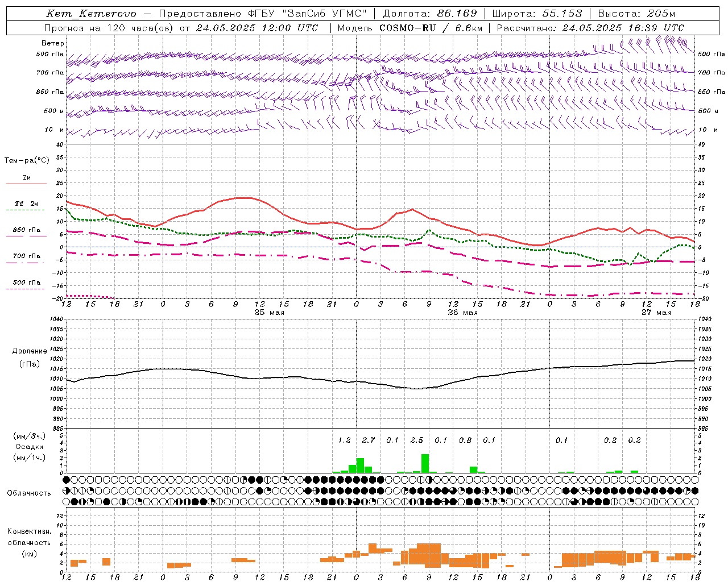The width and height of the screenshot is (728, 582).
Task: Click the (мм/3ч.) precipitation unit label
Action: 30,436
